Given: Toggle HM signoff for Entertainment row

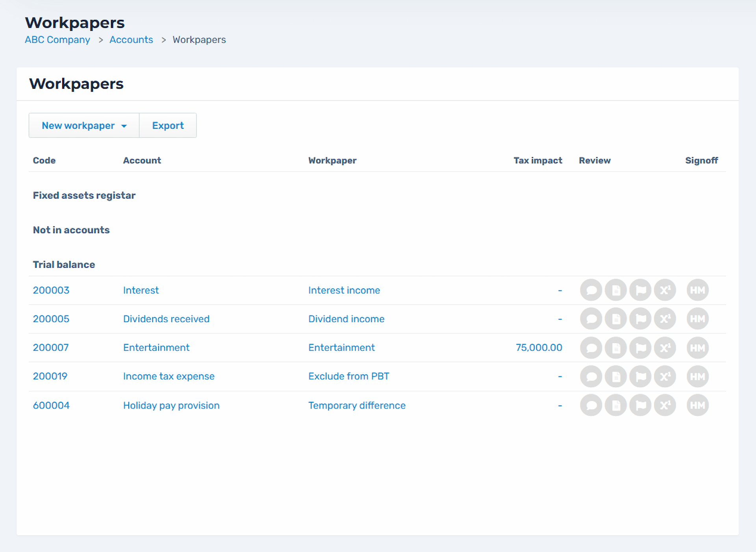Looking at the screenshot, I should 697,348.
